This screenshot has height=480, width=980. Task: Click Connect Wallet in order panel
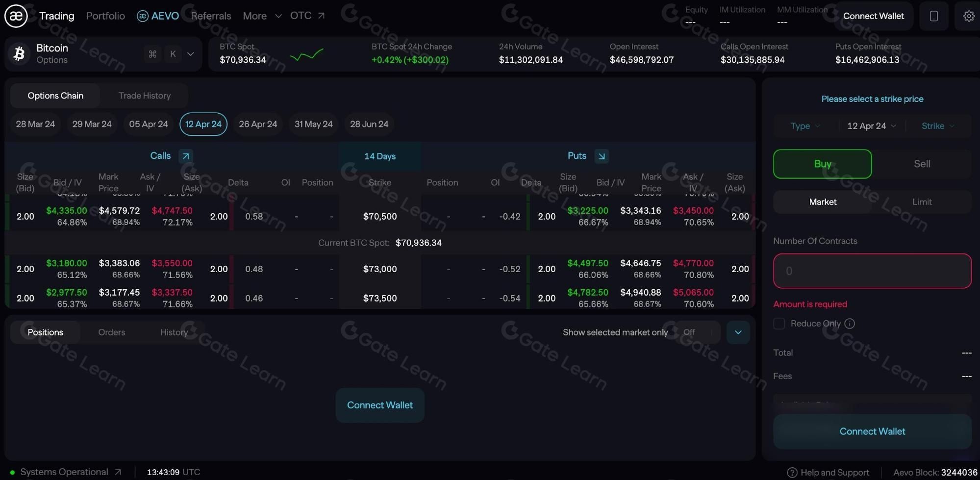(x=873, y=431)
